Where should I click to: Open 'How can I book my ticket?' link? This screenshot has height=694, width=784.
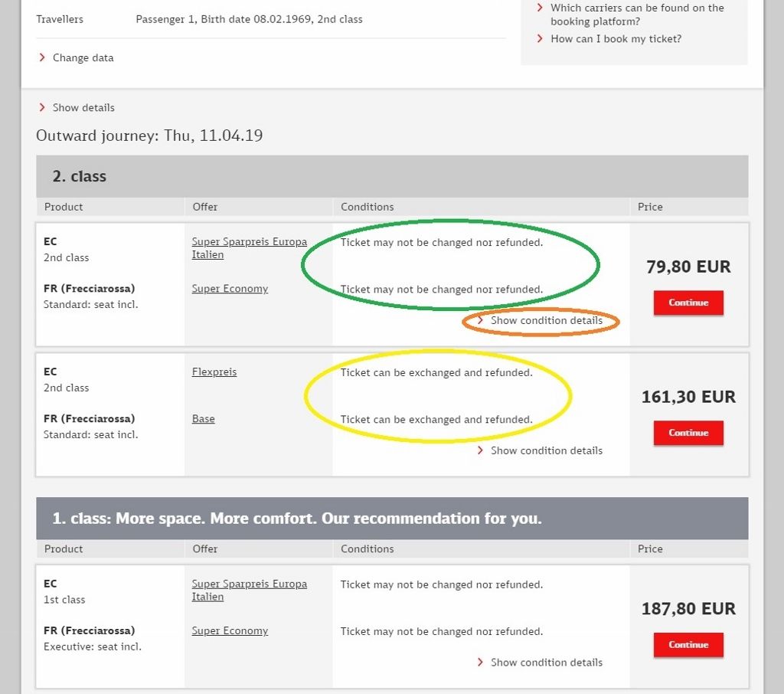coord(616,39)
